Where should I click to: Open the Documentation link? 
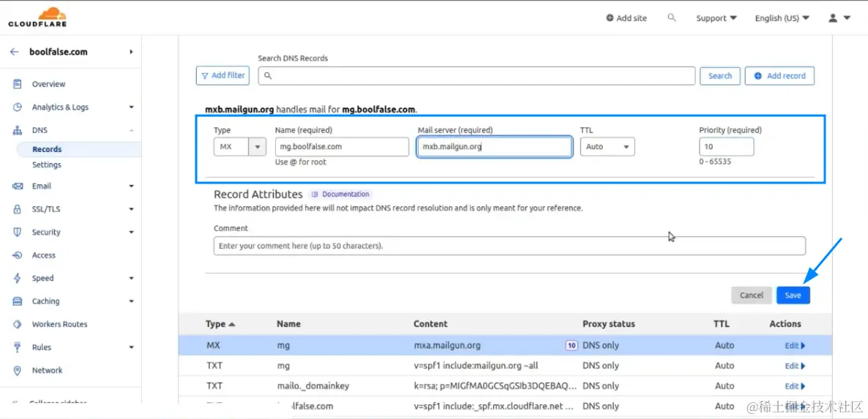pos(340,195)
